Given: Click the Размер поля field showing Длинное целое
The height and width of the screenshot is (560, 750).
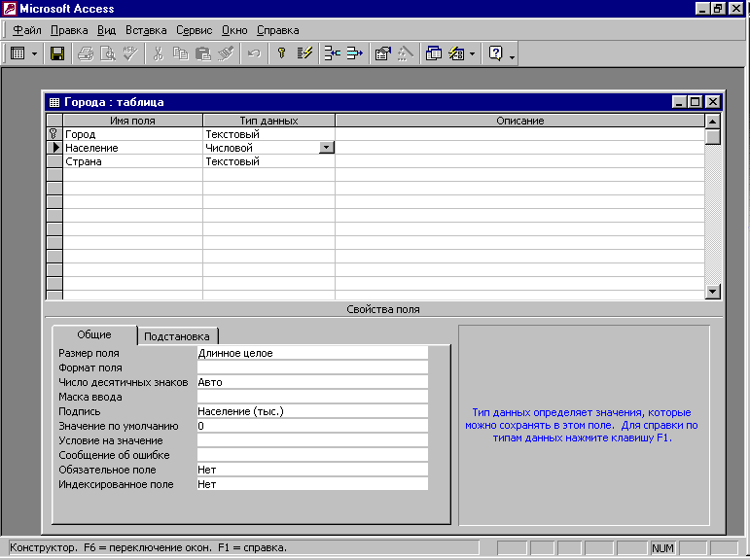Looking at the screenshot, I should coord(312,353).
